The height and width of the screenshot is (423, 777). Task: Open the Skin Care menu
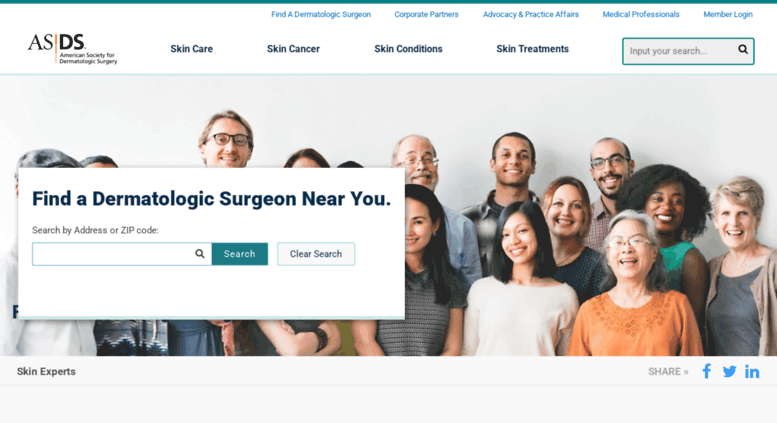coord(191,49)
